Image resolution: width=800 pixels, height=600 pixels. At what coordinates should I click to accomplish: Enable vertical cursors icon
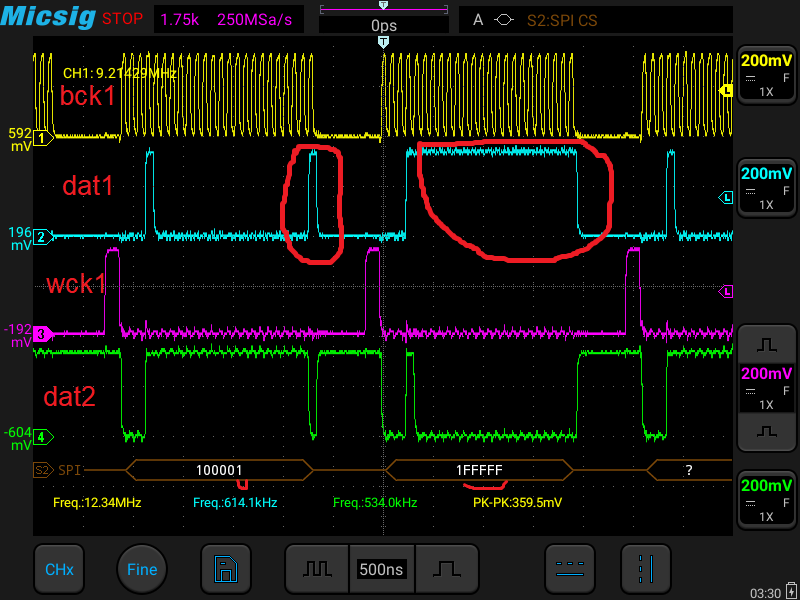646,569
